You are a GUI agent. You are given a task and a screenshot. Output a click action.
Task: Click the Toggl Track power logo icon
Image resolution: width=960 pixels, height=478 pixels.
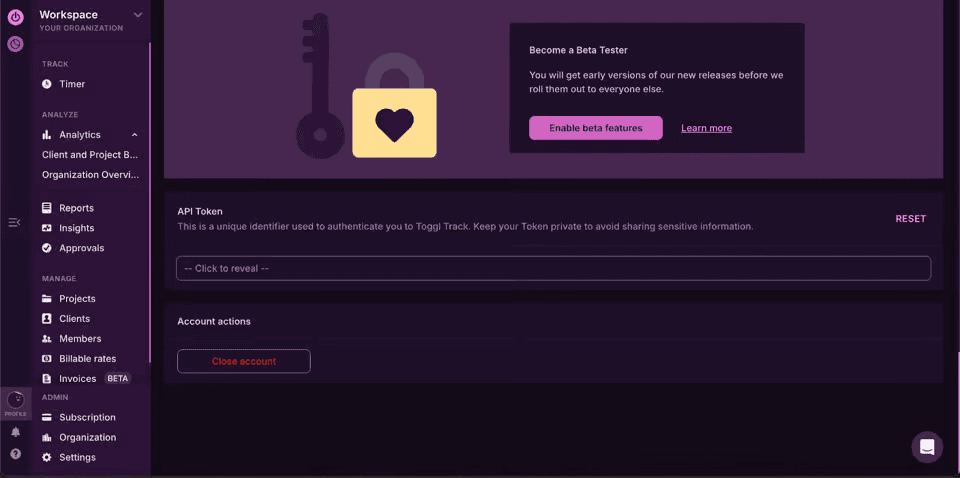15,16
